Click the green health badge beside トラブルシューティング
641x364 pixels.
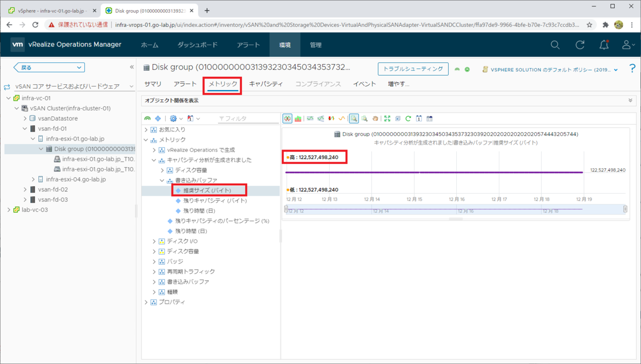(457, 69)
